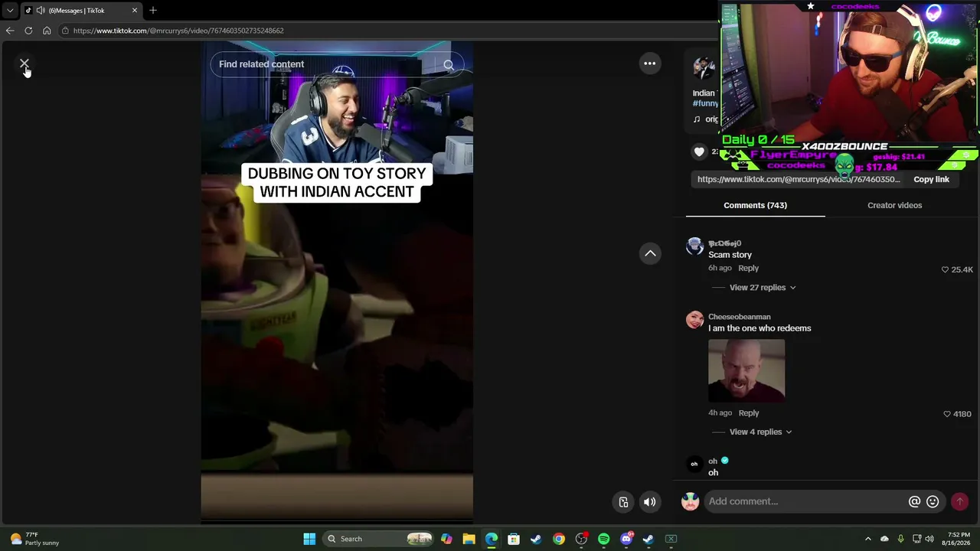The image size is (980, 551).
Task: Go to browser home page
Action: (x=47, y=31)
